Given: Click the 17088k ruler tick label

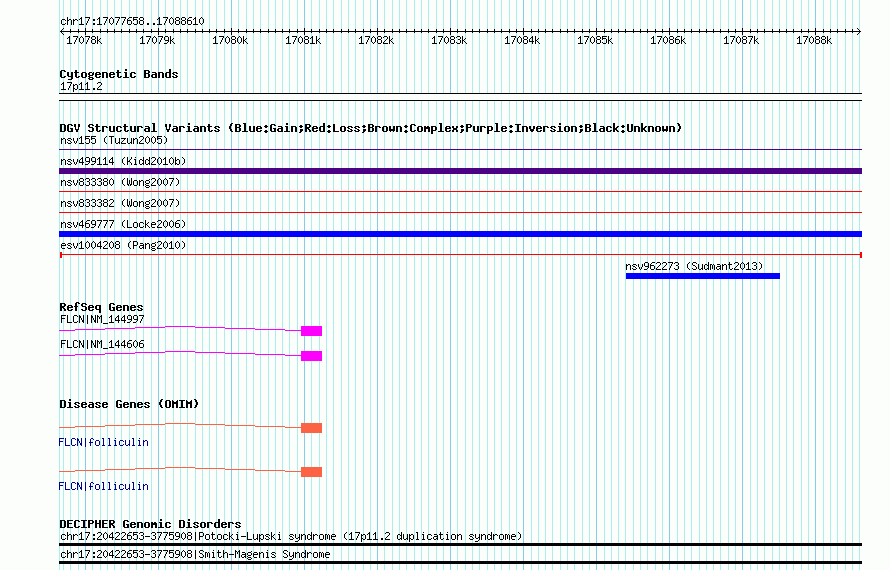Looking at the screenshot, I should [x=814, y=40].
